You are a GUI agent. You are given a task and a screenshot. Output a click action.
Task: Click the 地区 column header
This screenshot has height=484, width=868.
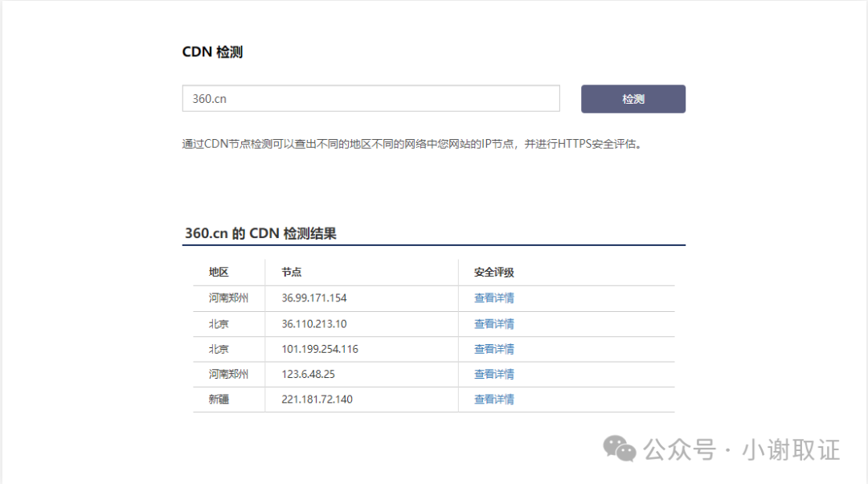click(219, 272)
